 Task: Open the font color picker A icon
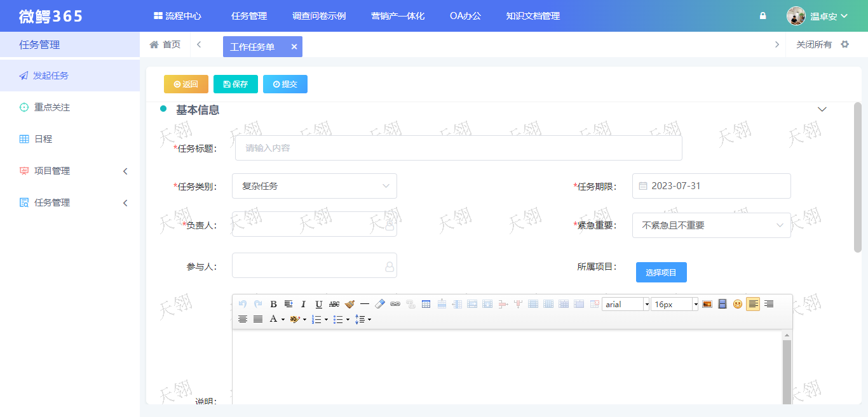(274, 319)
